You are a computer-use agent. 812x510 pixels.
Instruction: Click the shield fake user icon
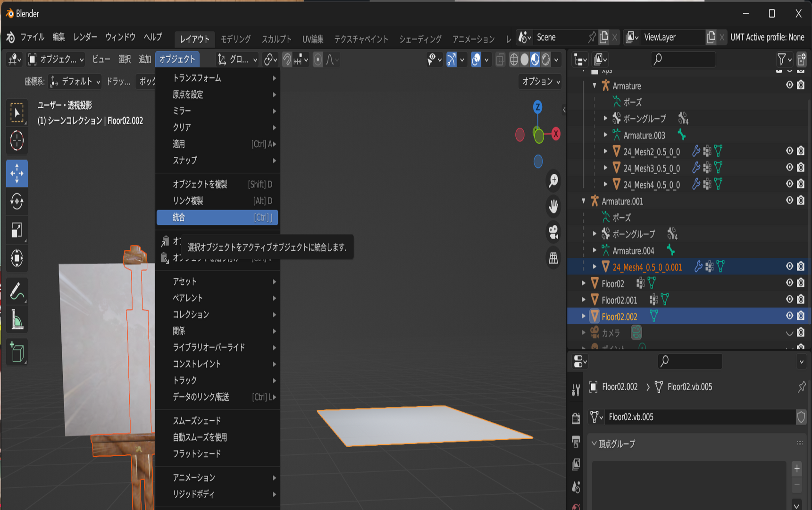pos(801,417)
